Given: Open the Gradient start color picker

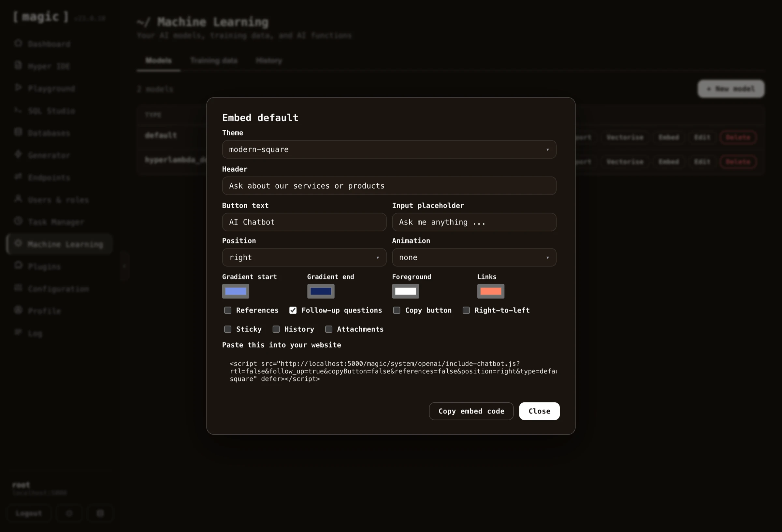Looking at the screenshot, I should 236,291.
